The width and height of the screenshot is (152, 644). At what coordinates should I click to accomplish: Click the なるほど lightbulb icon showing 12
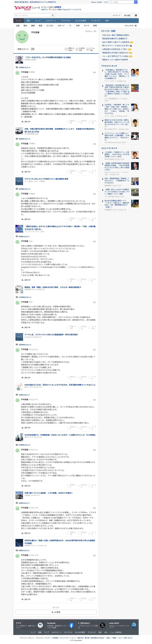79,327
